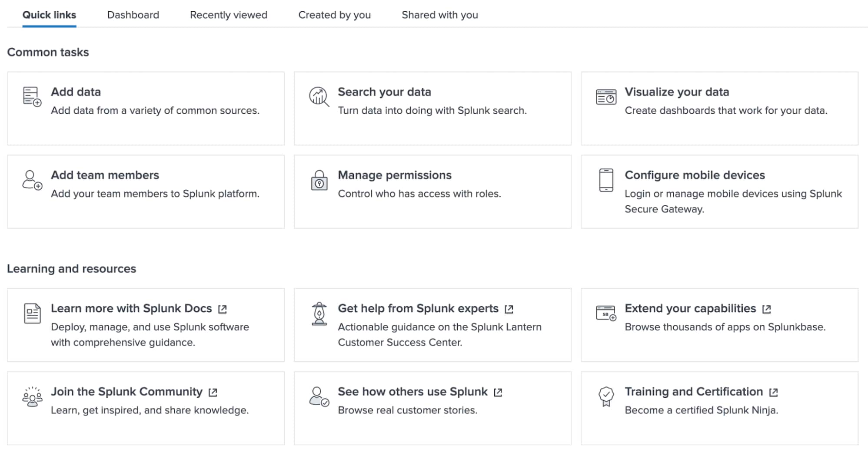Click 'Login or manage mobile devices' description text
The width and height of the screenshot is (868, 452).
coord(733,201)
